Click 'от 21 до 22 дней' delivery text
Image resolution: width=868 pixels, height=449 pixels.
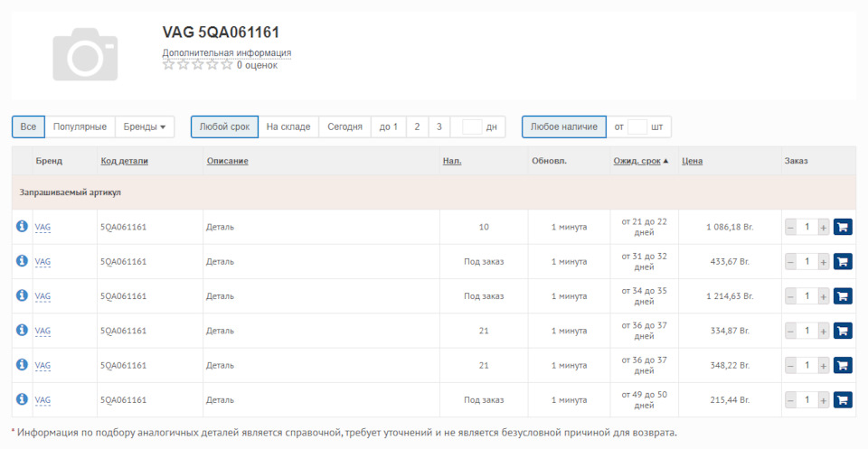pos(644,227)
